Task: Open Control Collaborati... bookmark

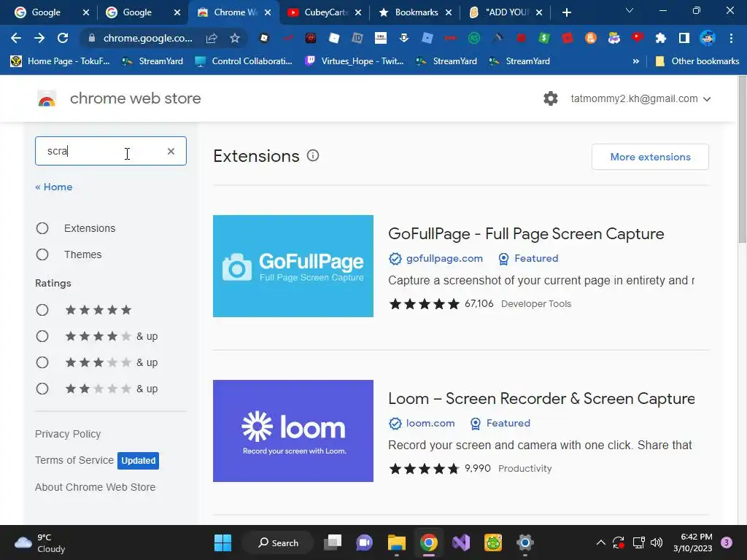Action: 244,61
